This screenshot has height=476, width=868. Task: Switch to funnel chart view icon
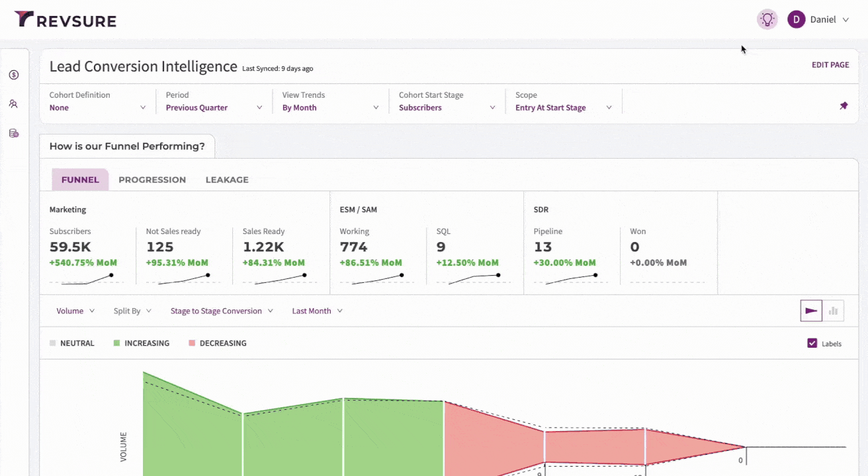[811, 311]
